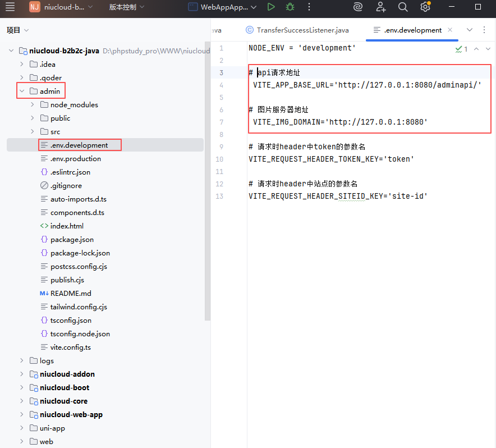Select package.json file in the tree
This screenshot has height=448, width=496.
72,240
